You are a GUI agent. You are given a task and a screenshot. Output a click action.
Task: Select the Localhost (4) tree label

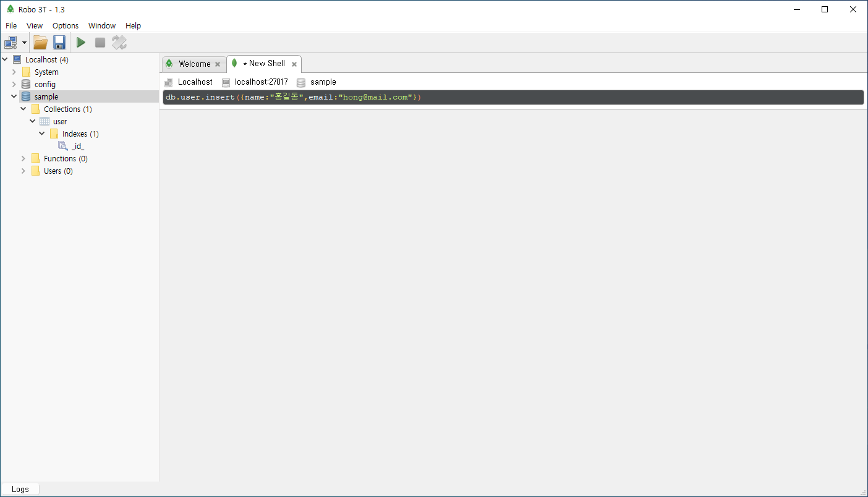47,59
